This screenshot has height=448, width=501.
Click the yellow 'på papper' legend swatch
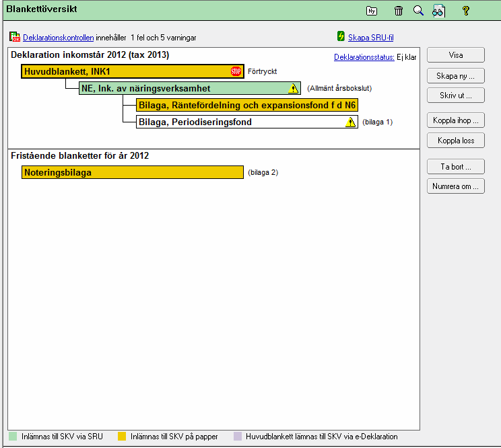[x=122, y=436]
